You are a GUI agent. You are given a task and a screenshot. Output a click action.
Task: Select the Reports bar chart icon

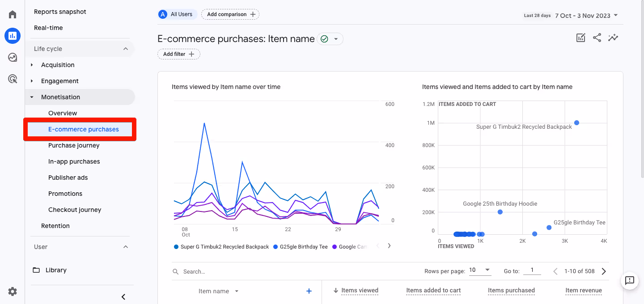click(13, 36)
